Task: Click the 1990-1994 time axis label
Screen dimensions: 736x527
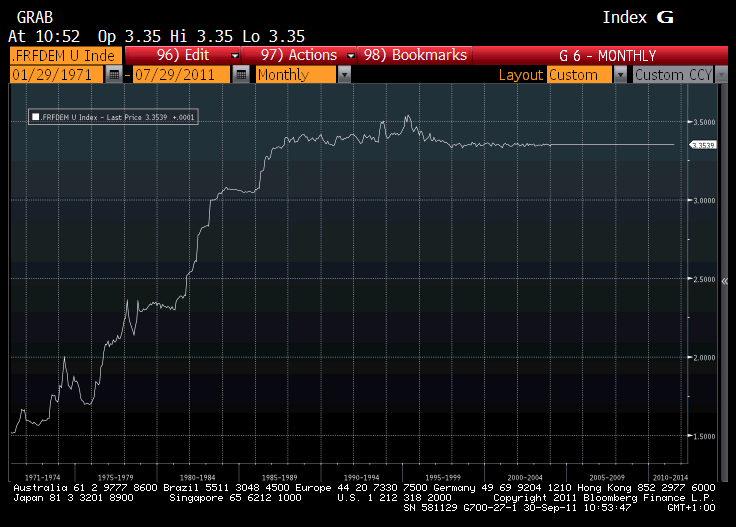Action: coord(361,477)
